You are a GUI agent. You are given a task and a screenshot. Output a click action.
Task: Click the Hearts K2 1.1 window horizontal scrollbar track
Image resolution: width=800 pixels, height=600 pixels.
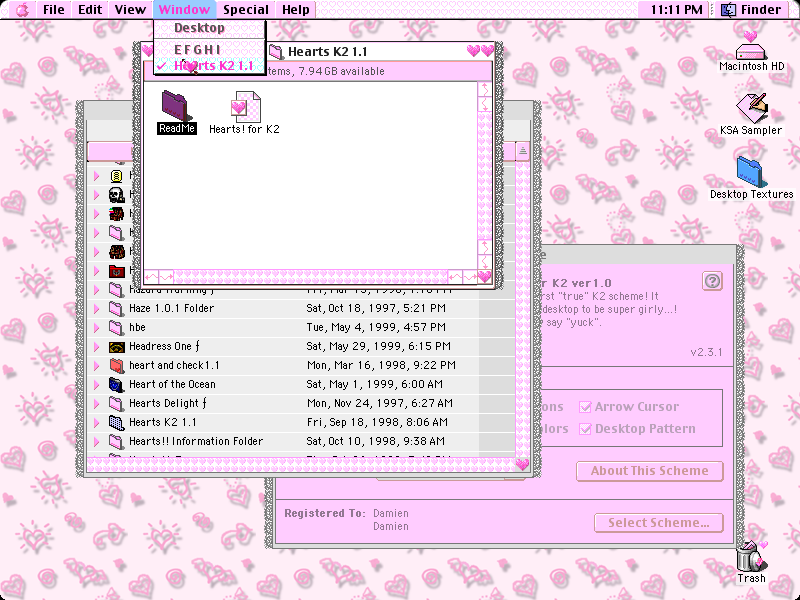311,277
